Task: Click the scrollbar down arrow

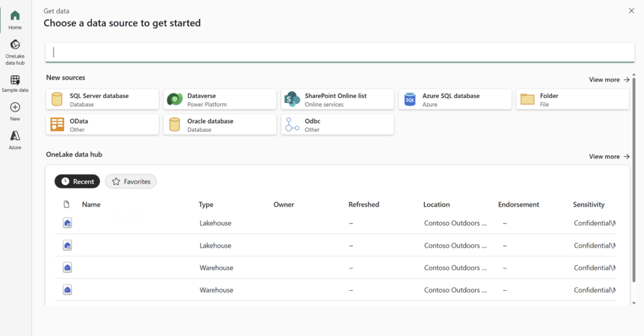Action: (634, 303)
